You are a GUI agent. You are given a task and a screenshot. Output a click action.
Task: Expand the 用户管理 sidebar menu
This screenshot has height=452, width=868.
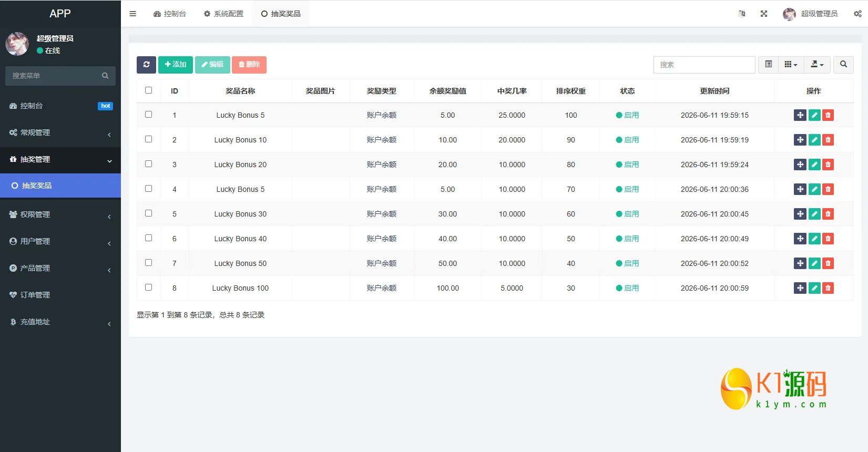pyautogui.click(x=60, y=241)
